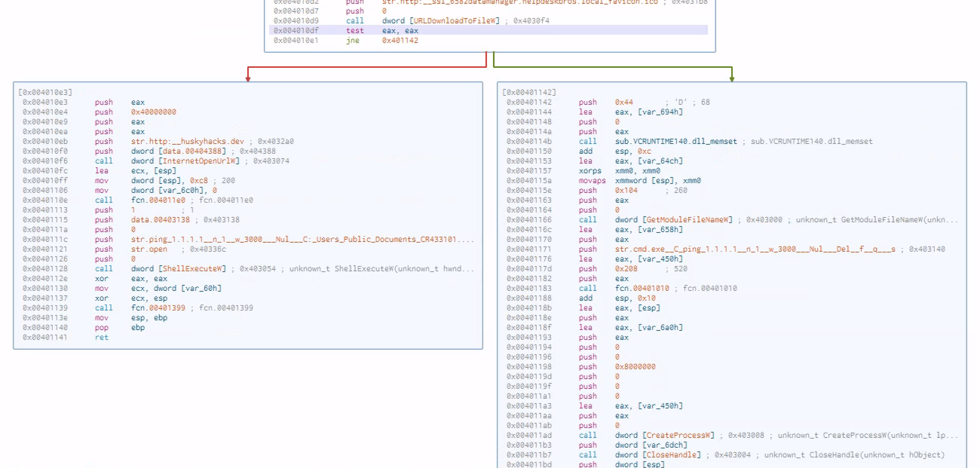The height and width of the screenshot is (468, 980).
Task: Select the test eax, eax highlighted line
Action: (488, 31)
